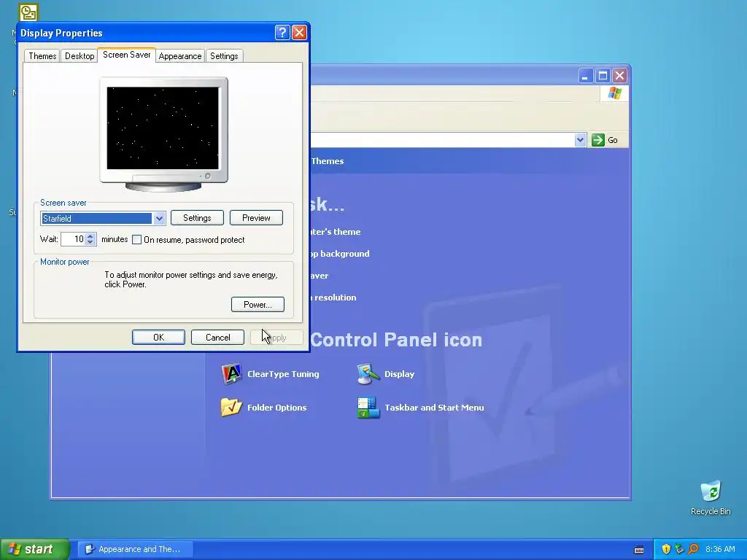Click the magnifier tray icon
The height and width of the screenshot is (560, 747).
693,549
